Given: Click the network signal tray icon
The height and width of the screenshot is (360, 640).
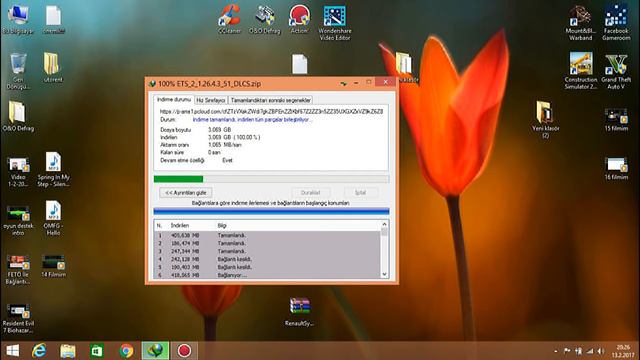Looking at the screenshot, I should coord(590,351).
